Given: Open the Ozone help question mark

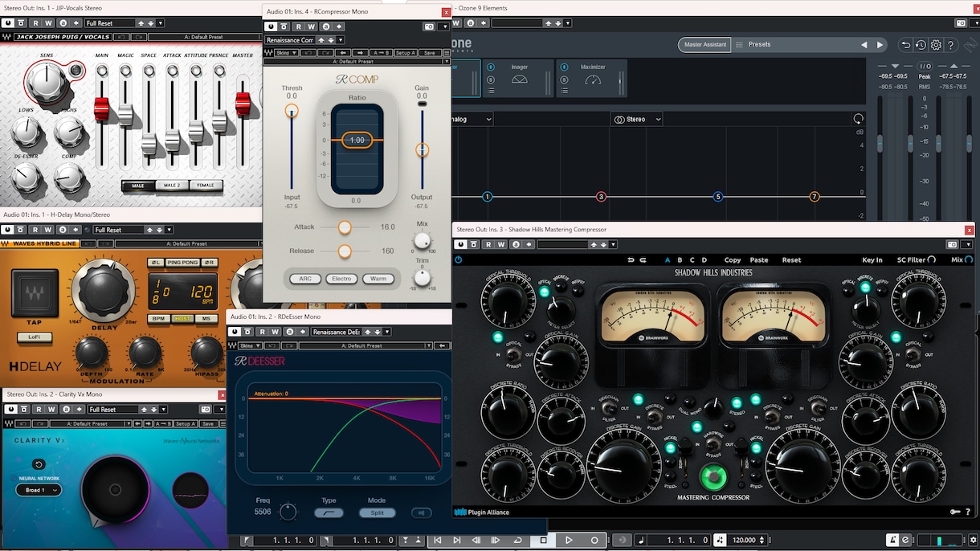Looking at the screenshot, I should (x=951, y=45).
